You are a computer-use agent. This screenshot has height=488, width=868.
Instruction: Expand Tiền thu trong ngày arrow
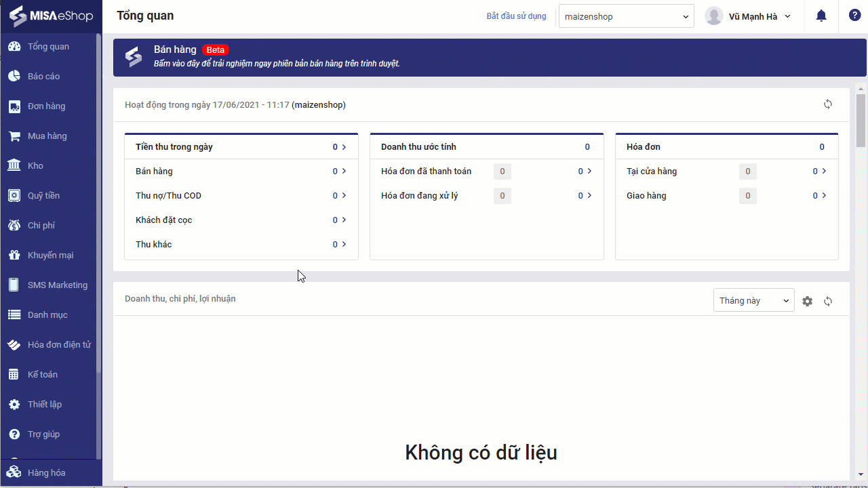tap(344, 147)
